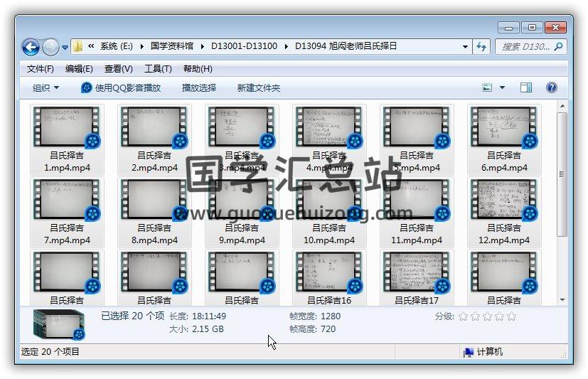Click the stacked preview thumbnail in details pane

point(59,325)
